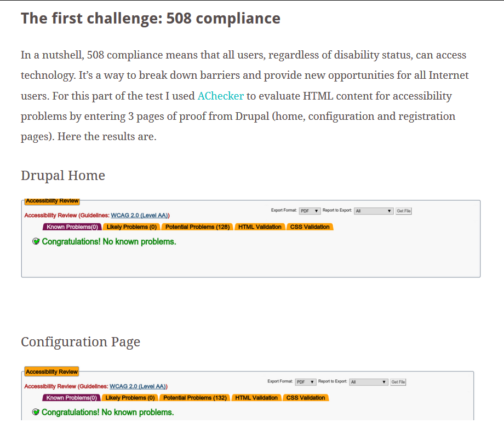Expand the PDF Export Format dropdown in Drupal Home review
The width and height of the screenshot is (504, 429).
310,211
